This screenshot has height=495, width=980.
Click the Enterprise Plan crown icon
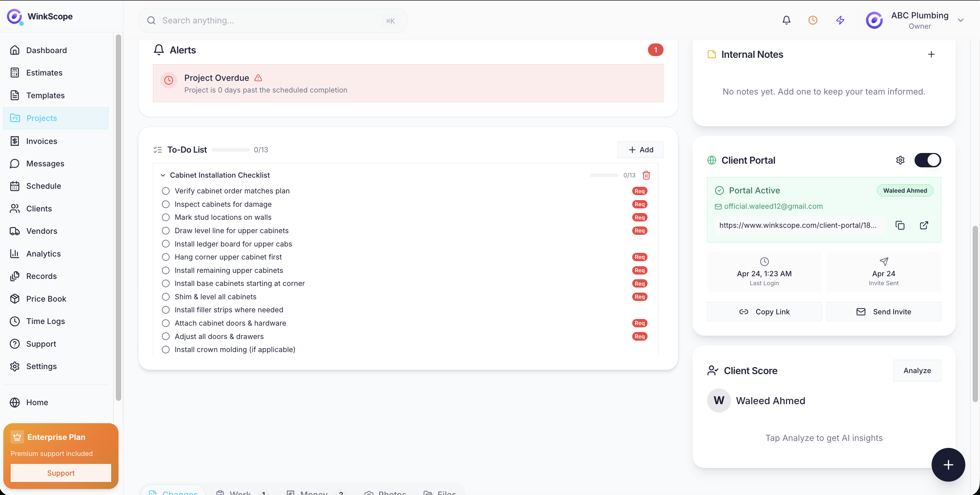click(x=17, y=437)
